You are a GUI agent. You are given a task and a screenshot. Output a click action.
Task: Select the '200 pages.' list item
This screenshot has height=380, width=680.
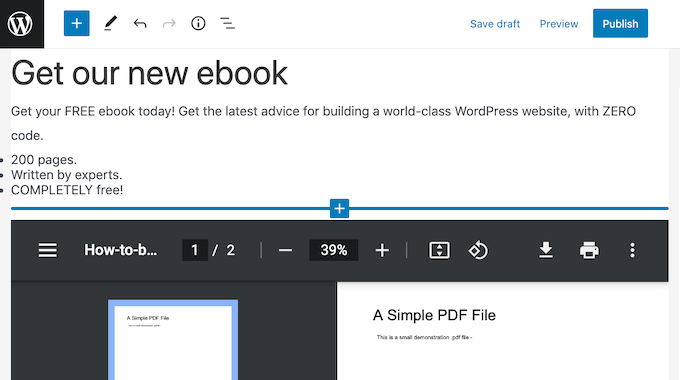tap(44, 160)
